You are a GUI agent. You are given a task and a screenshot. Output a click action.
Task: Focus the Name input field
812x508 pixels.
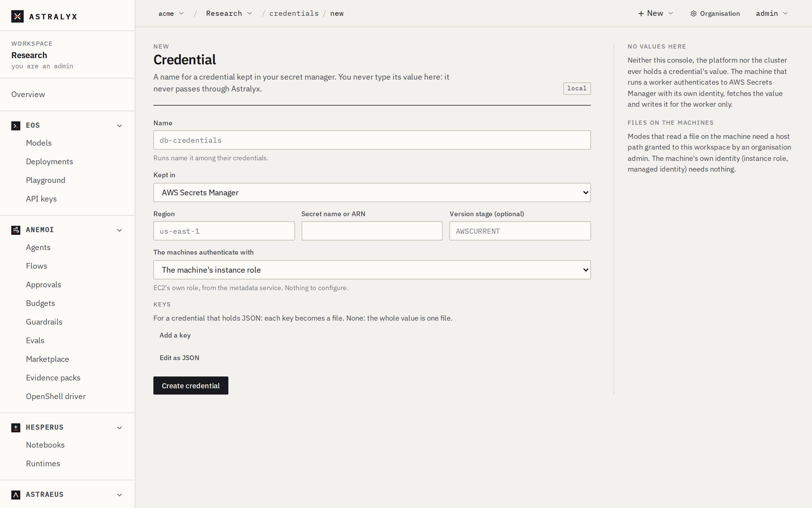pyautogui.click(x=372, y=140)
